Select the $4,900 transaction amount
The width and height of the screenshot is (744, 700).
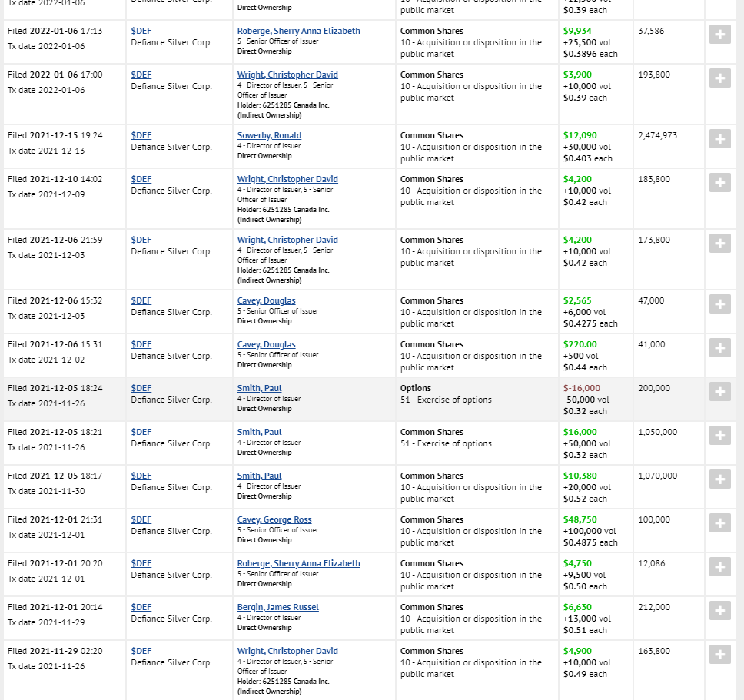(x=577, y=651)
